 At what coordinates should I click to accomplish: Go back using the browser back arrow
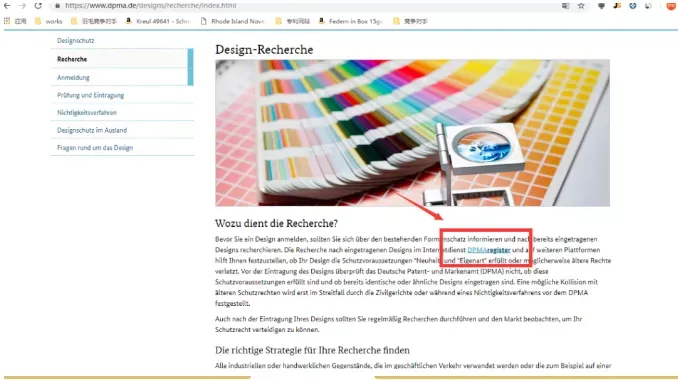[x=7, y=6]
